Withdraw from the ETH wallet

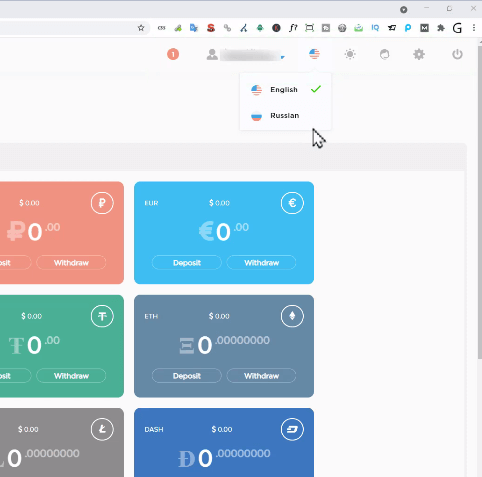261,376
